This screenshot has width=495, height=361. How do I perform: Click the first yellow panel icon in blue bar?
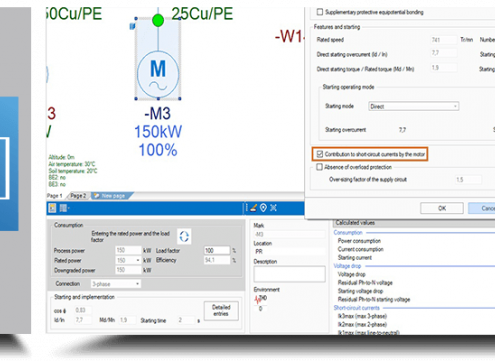[x=52, y=208]
